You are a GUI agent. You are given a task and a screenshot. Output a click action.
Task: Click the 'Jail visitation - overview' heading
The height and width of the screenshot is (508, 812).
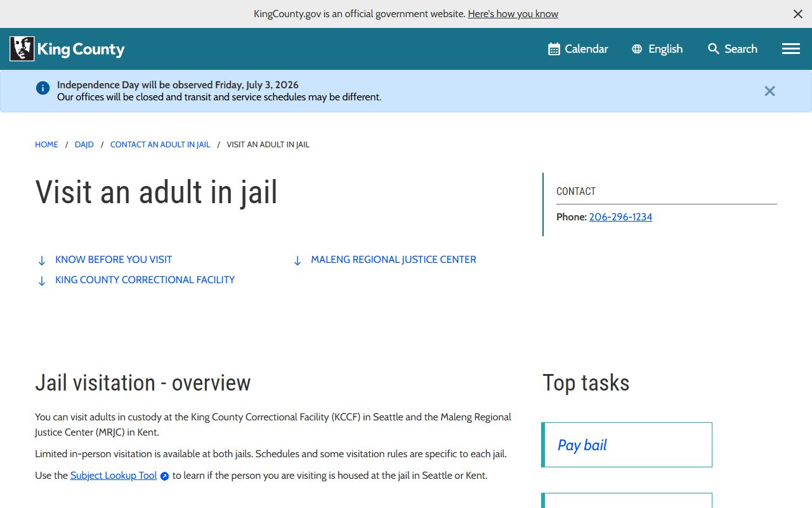143,383
